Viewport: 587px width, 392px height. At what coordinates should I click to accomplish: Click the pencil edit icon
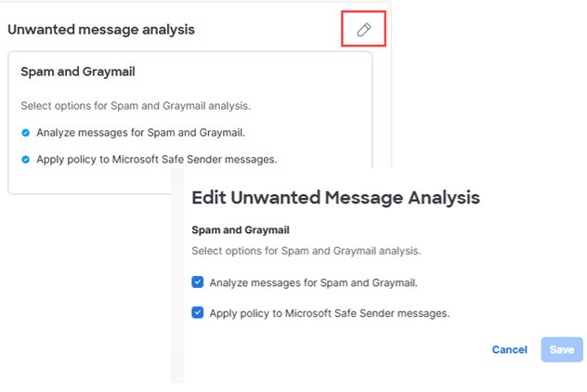pyautogui.click(x=364, y=30)
